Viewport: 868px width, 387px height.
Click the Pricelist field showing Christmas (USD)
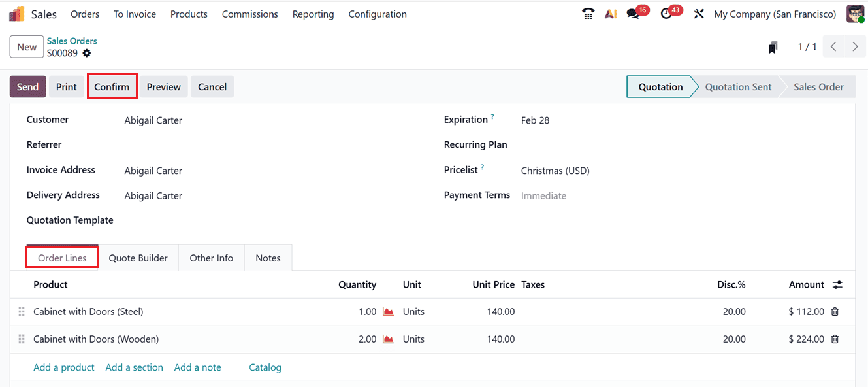pos(555,169)
